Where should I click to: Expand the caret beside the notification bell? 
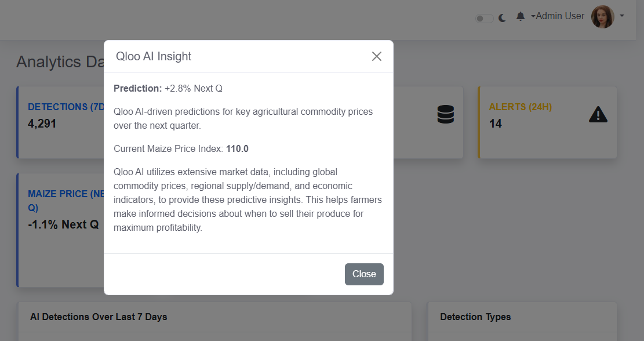[533, 17]
